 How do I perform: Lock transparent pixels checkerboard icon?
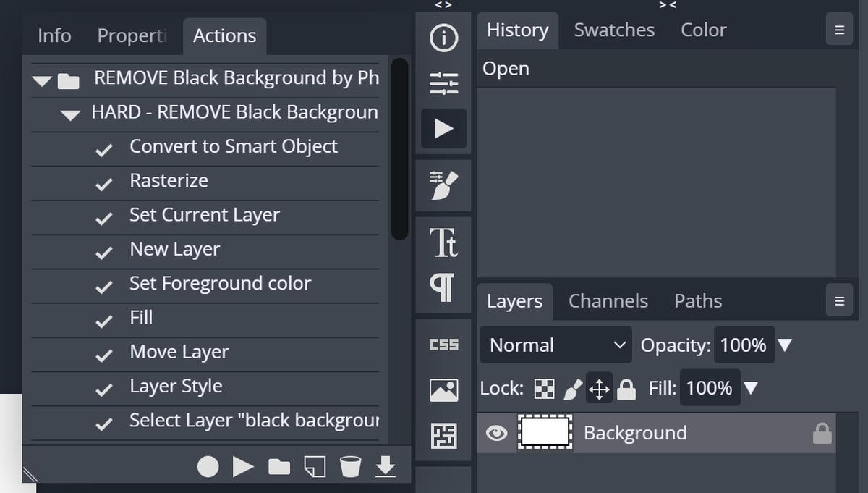[544, 389]
